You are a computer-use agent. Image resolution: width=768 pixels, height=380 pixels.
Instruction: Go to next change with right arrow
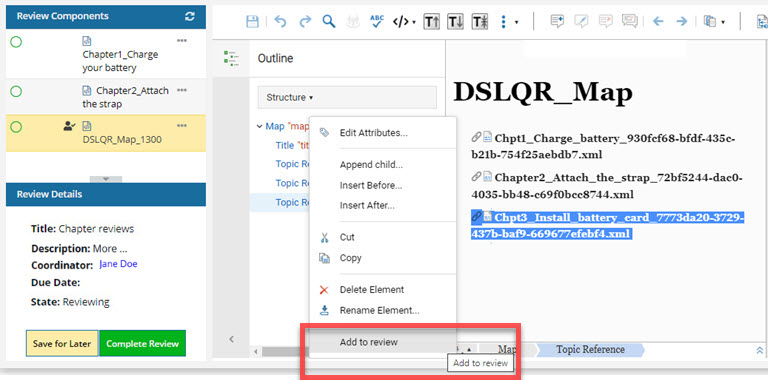point(681,22)
